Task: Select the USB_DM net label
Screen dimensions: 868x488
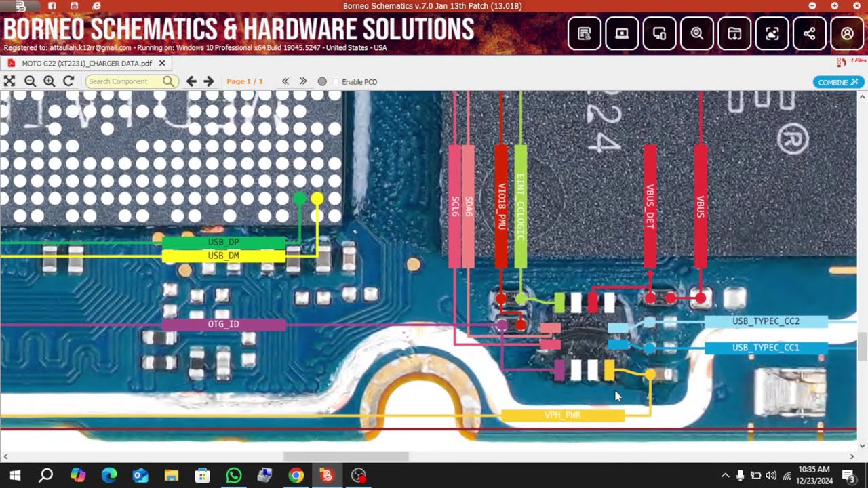Action: (223, 256)
